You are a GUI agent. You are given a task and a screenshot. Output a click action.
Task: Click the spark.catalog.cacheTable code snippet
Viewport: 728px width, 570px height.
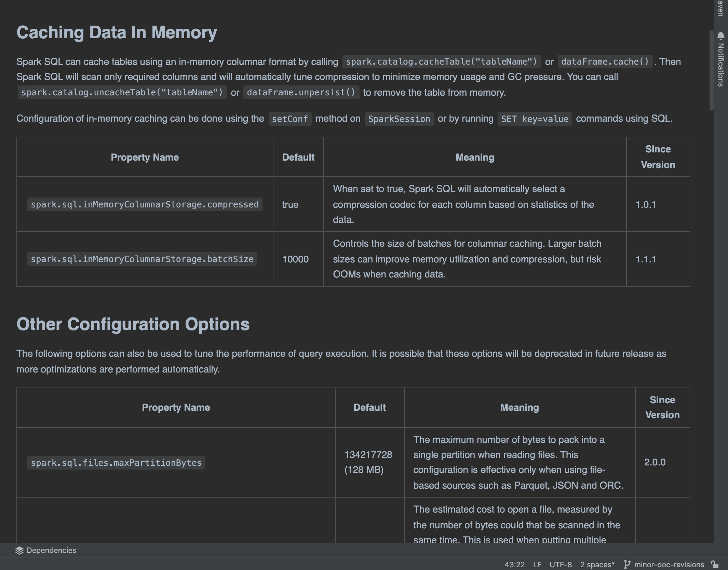pos(442,62)
